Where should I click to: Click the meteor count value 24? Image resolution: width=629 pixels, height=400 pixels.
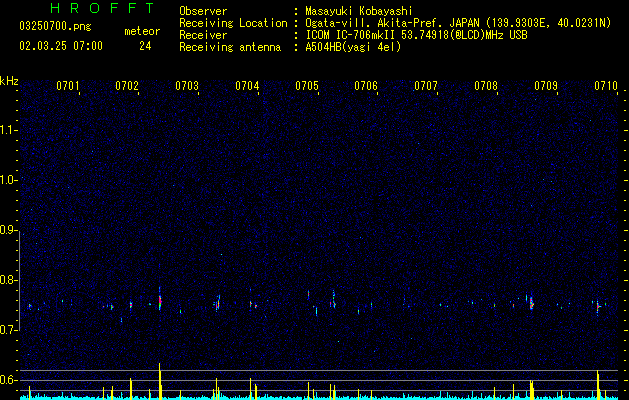pos(145,46)
